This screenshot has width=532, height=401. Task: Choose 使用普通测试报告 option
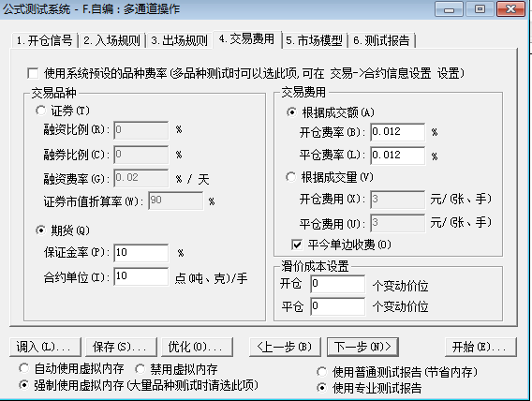click(x=321, y=372)
